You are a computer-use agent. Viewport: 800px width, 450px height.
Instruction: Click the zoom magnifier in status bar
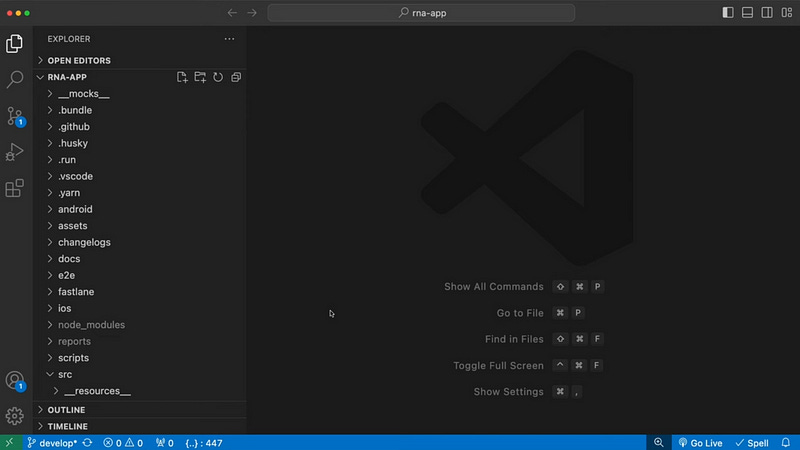(x=659, y=442)
